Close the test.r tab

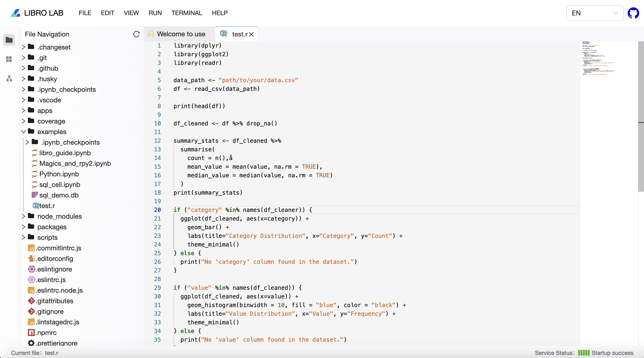tap(252, 35)
